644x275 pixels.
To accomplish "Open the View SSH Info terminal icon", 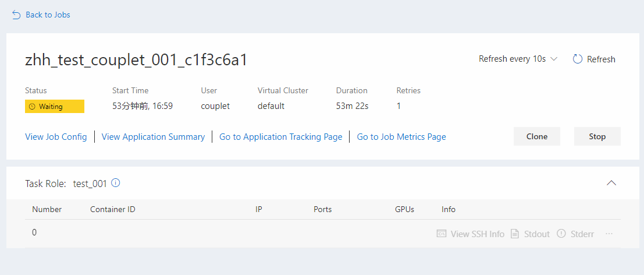I will click(x=442, y=234).
